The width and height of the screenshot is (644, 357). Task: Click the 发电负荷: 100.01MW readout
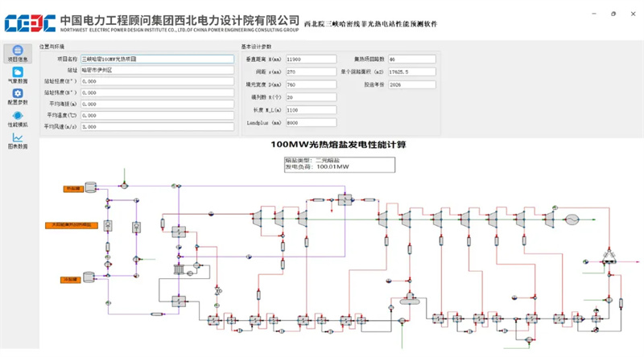pos(317,166)
